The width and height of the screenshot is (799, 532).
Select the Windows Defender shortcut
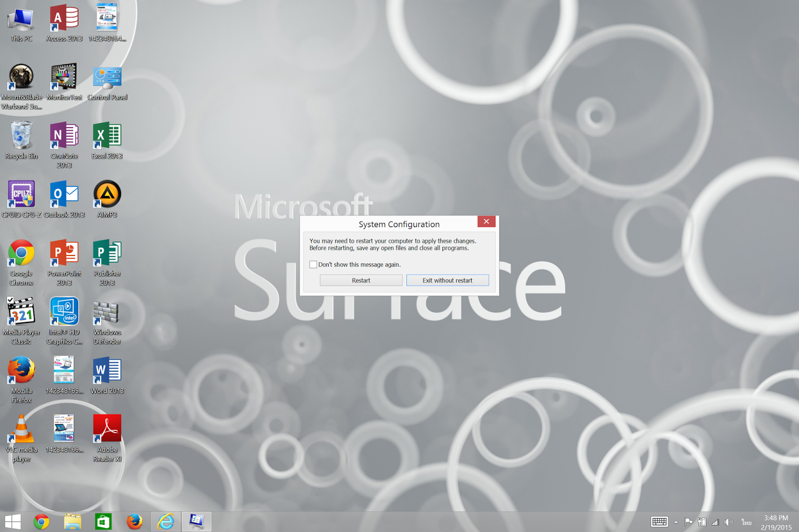coord(107,322)
